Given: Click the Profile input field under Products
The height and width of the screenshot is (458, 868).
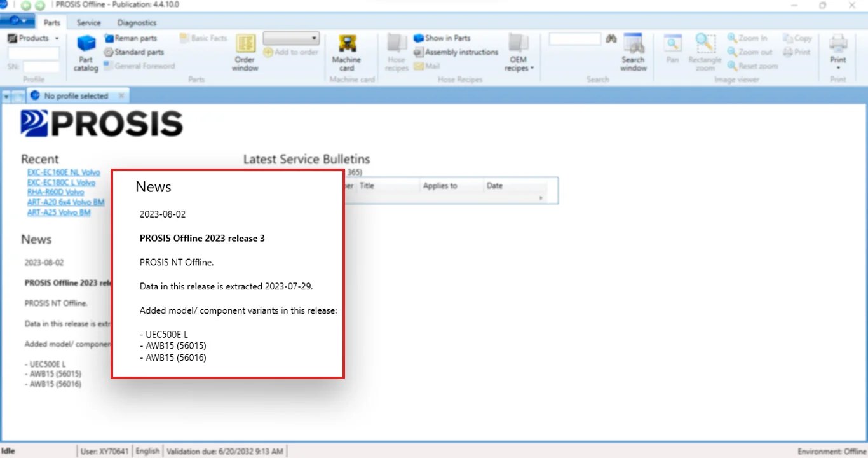Looking at the screenshot, I should [x=33, y=53].
